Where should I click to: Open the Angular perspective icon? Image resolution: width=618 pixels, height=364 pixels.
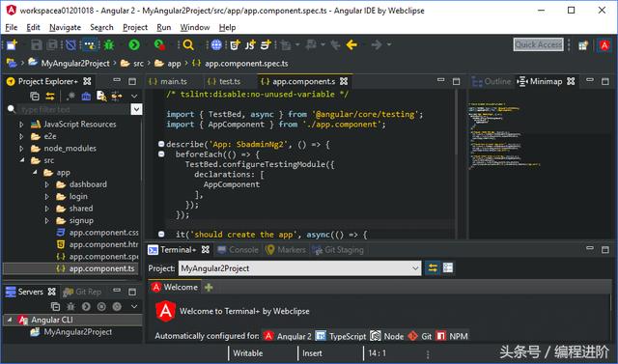tap(604, 45)
